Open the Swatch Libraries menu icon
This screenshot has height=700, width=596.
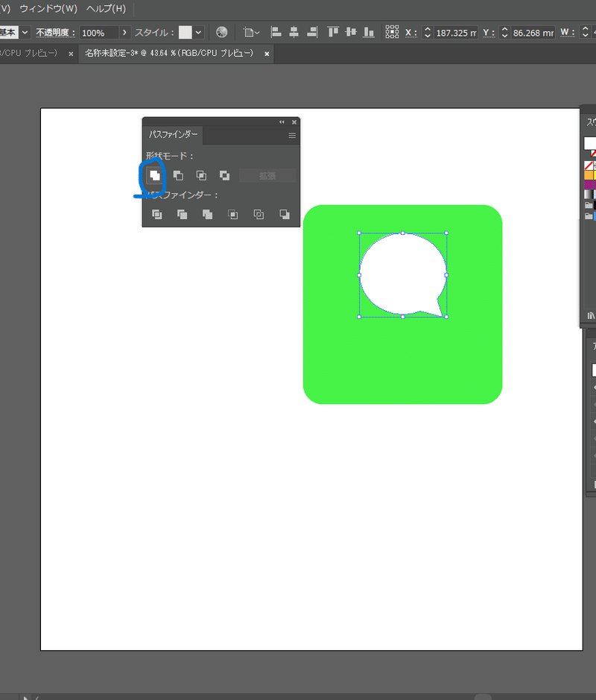(x=591, y=315)
